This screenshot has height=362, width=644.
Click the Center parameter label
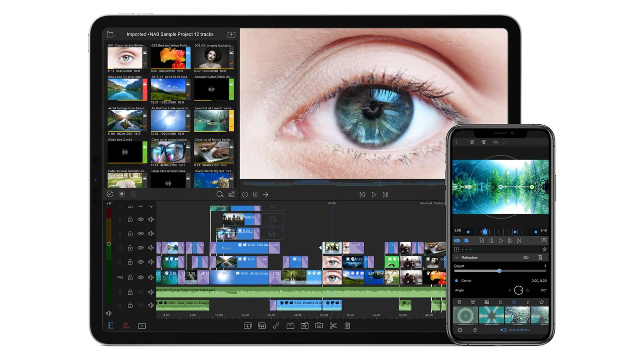[466, 281]
